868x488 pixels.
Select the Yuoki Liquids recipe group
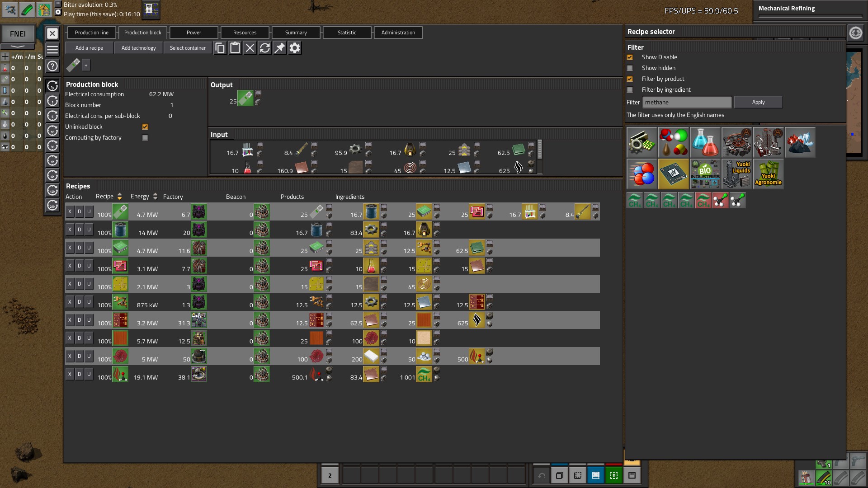[736, 174]
